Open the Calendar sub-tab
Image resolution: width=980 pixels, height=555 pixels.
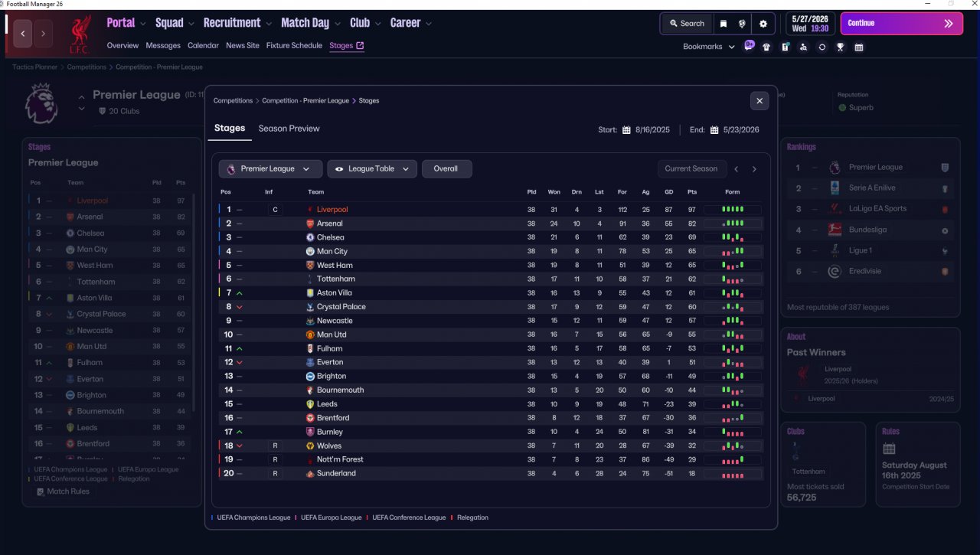click(x=203, y=46)
